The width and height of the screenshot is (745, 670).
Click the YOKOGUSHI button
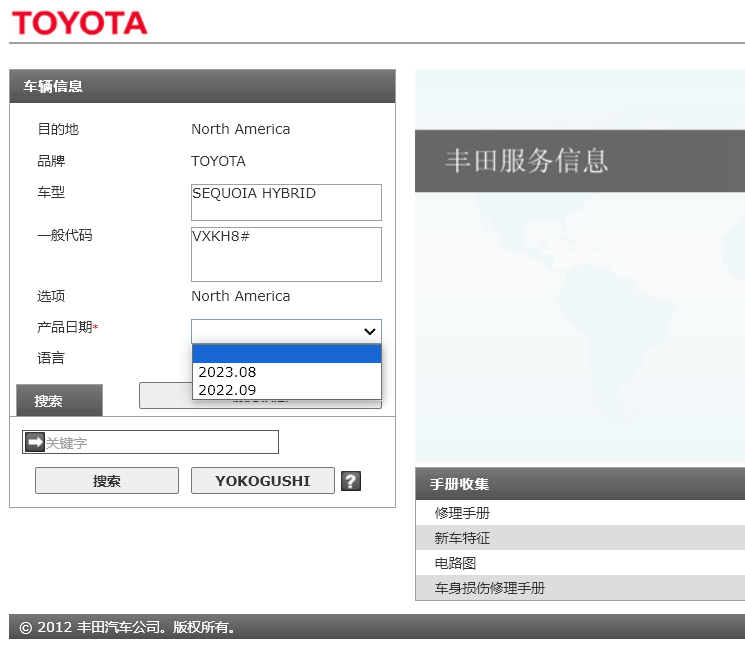tap(262, 481)
